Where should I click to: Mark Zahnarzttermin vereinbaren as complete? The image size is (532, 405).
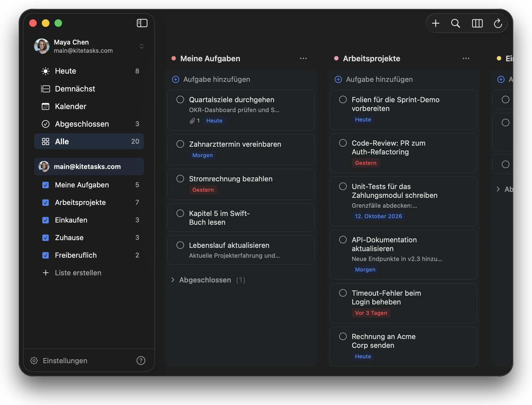point(180,144)
